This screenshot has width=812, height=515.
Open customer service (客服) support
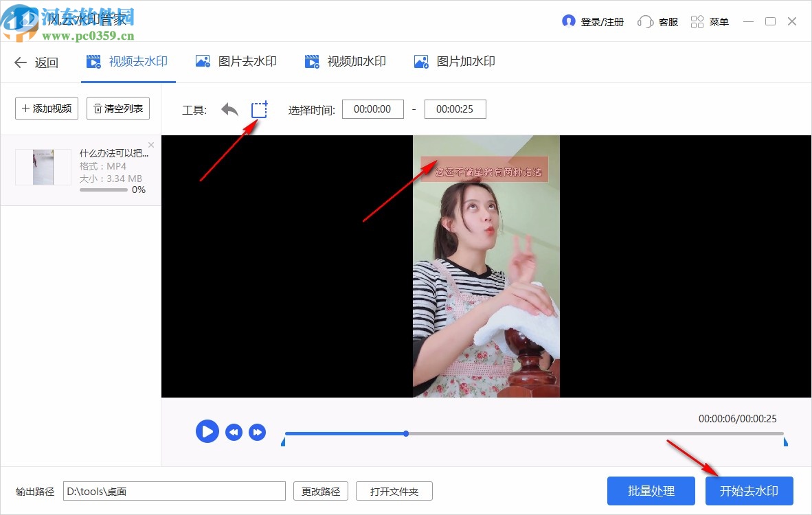[x=657, y=21]
